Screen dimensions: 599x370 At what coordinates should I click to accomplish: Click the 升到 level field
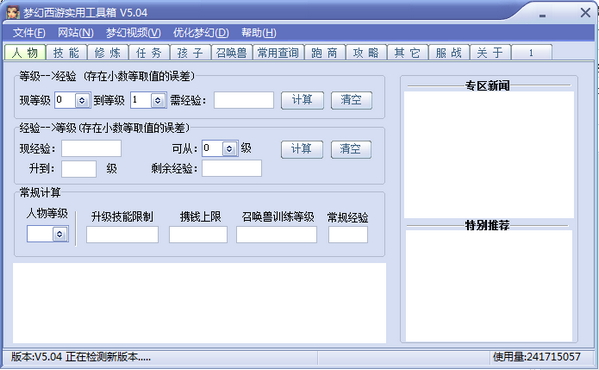point(79,169)
